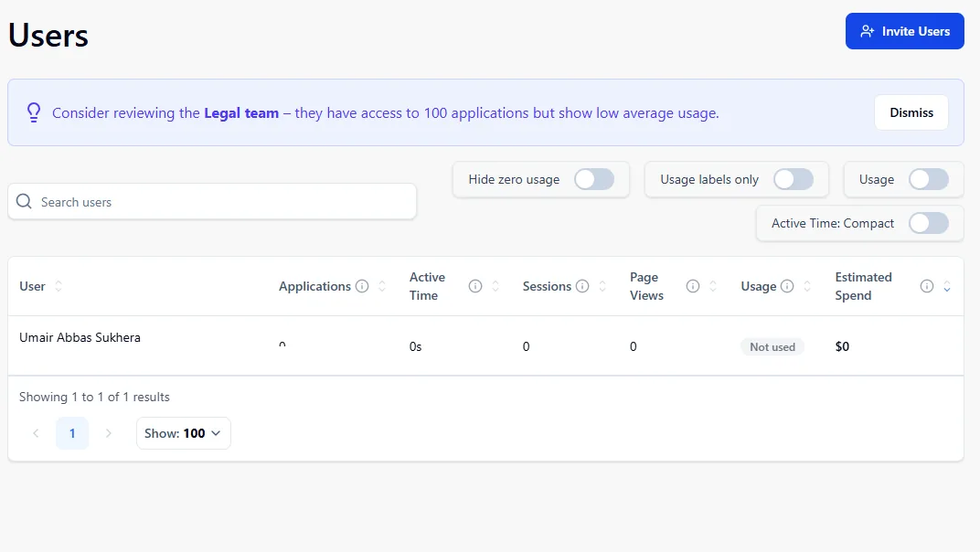Sort by Estimated Spend column arrows
This screenshot has height=552, width=980.
click(x=947, y=286)
